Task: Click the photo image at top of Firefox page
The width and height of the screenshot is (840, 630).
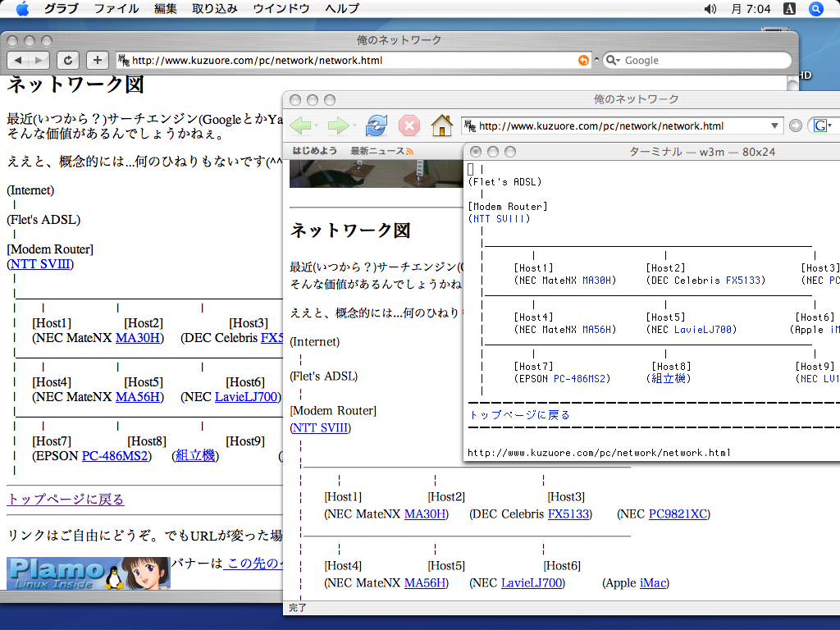Action: pos(376,174)
